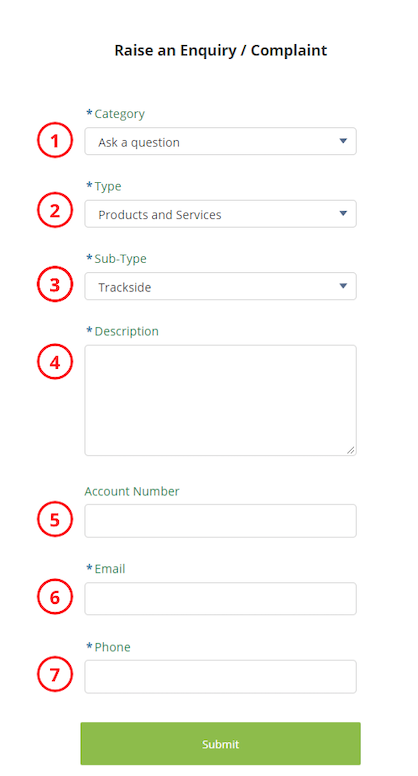Click the red circled number 7 marker
This screenshot has height=776, width=418.
55,674
